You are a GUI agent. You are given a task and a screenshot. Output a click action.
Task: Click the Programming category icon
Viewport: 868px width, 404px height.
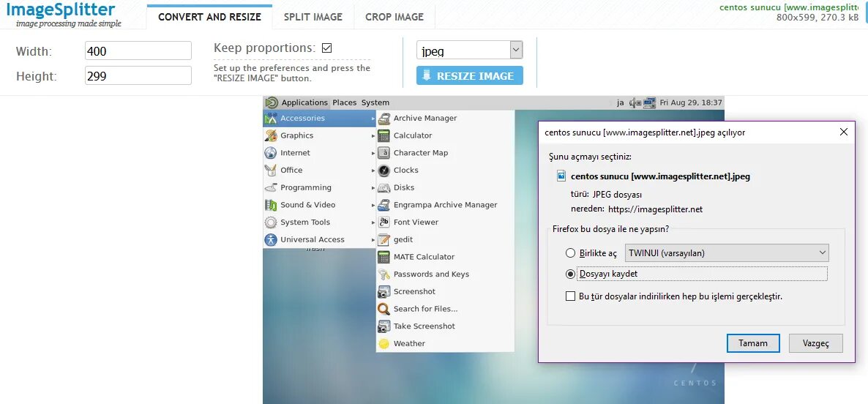pos(271,187)
